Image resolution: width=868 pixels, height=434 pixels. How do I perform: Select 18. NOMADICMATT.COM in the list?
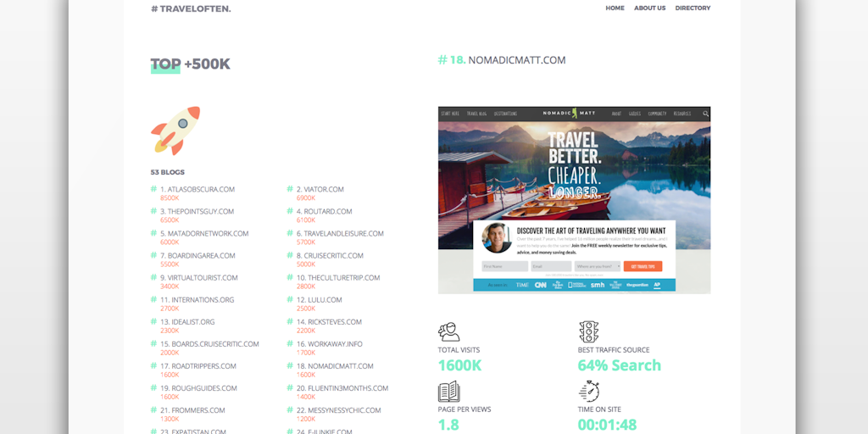point(335,366)
